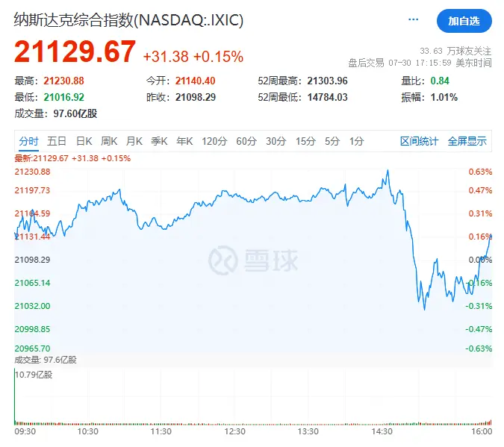This screenshot has height=447, width=504.
Task: Open the 15分 chart tab
Action: click(305, 141)
